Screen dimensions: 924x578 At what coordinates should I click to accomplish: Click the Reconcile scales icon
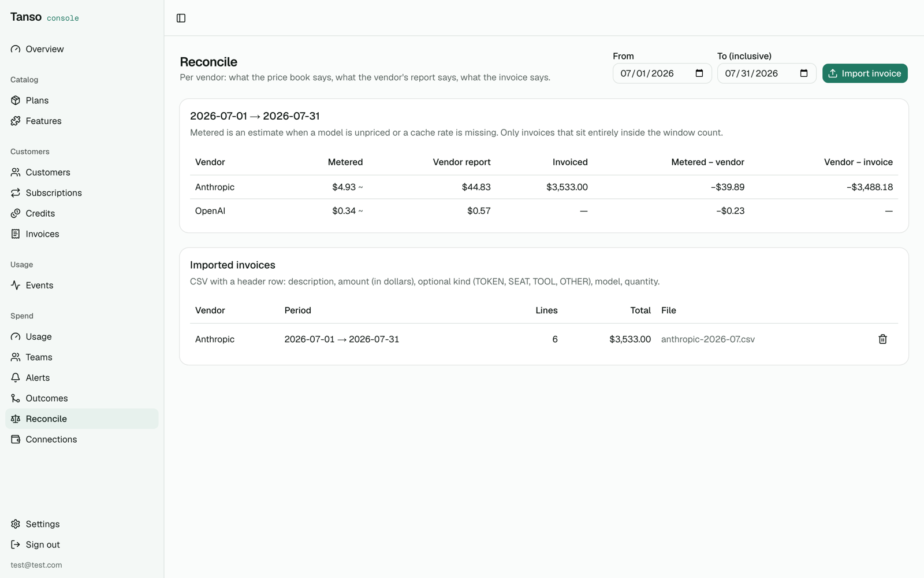16,419
